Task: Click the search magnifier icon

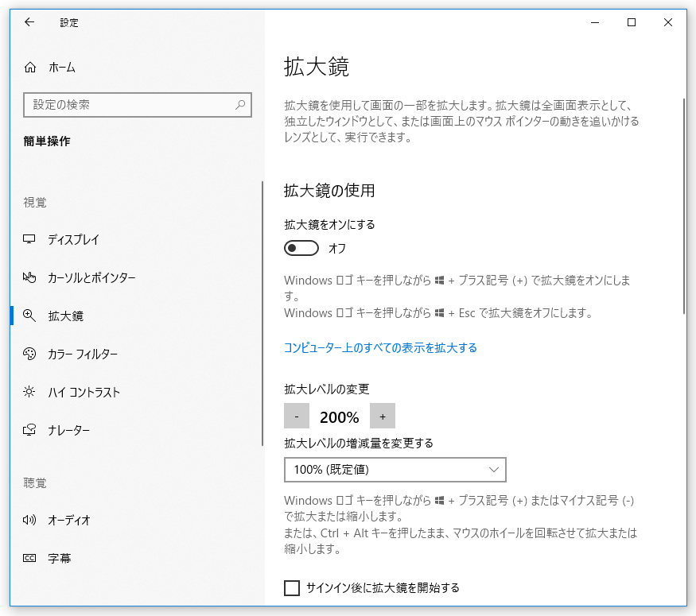Action: click(240, 105)
